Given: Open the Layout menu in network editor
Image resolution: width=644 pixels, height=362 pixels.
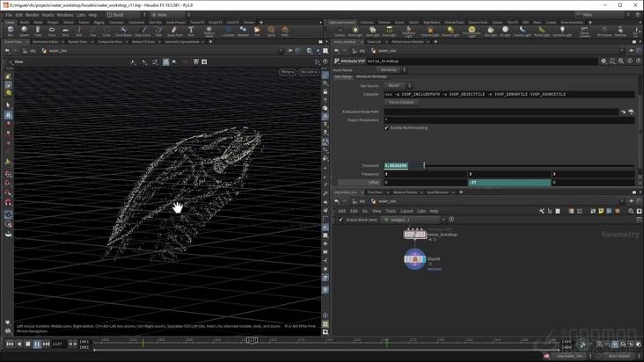Looking at the screenshot, I should click(x=406, y=211).
